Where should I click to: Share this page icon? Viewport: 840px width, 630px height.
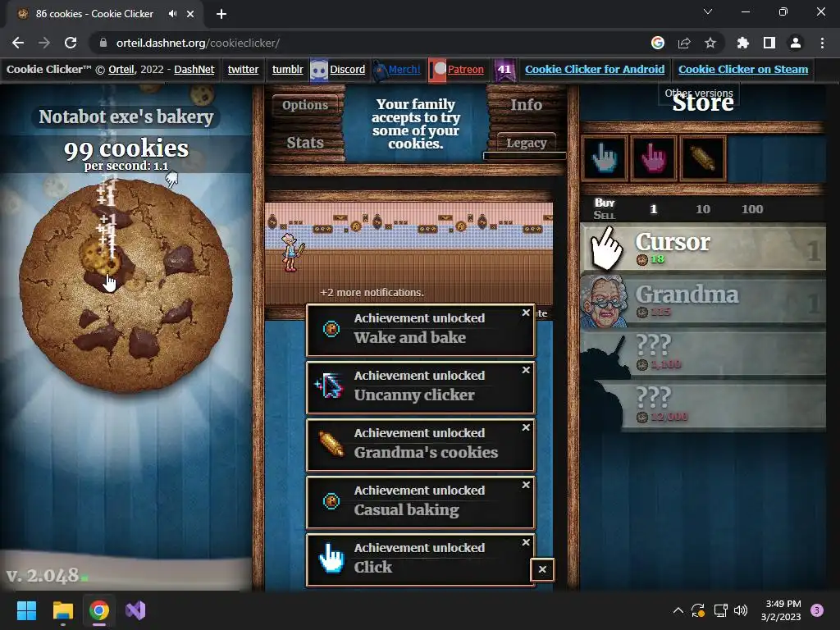click(683, 43)
